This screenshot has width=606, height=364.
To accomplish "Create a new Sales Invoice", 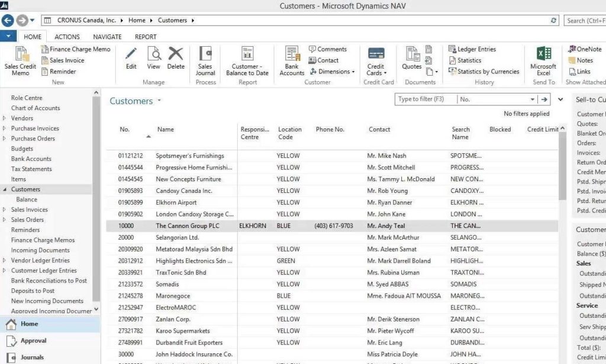I will pos(63,60).
